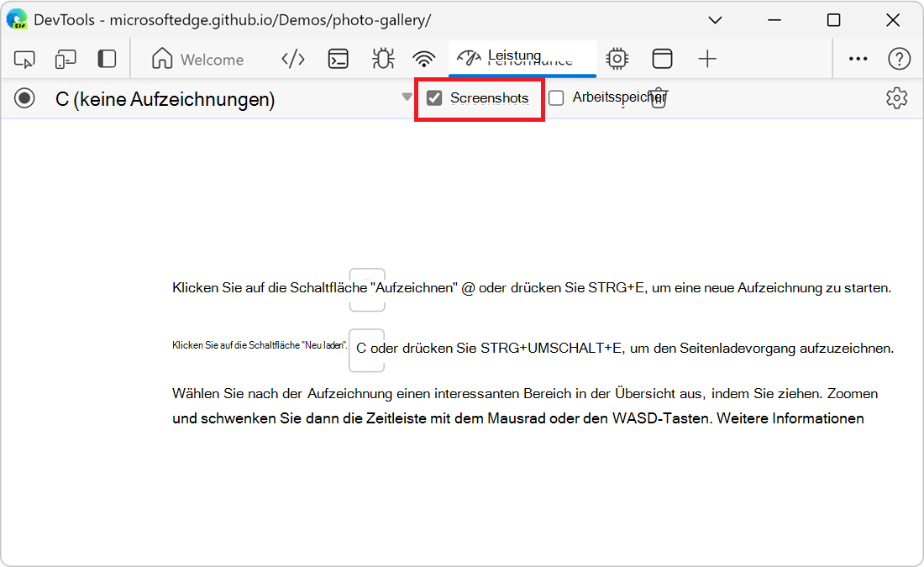Disable the Screenshots checkbox
Screen dimensions: 924x567
[433, 98]
